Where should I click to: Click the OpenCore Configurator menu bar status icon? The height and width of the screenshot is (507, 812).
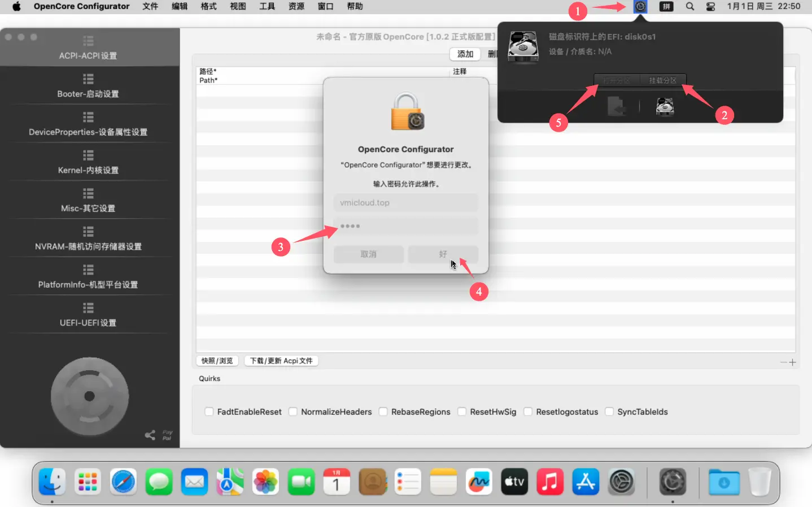[x=640, y=6]
